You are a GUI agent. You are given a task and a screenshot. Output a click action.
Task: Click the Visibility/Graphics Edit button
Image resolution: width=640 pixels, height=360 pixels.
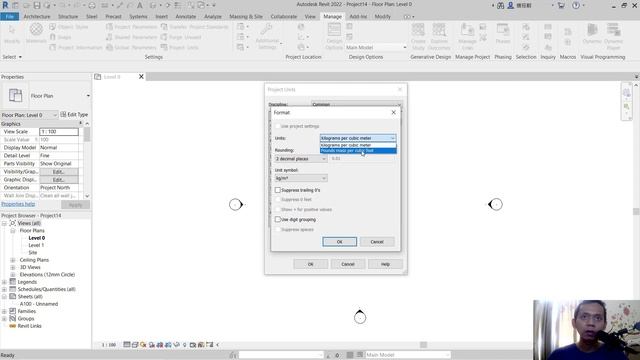click(x=59, y=172)
